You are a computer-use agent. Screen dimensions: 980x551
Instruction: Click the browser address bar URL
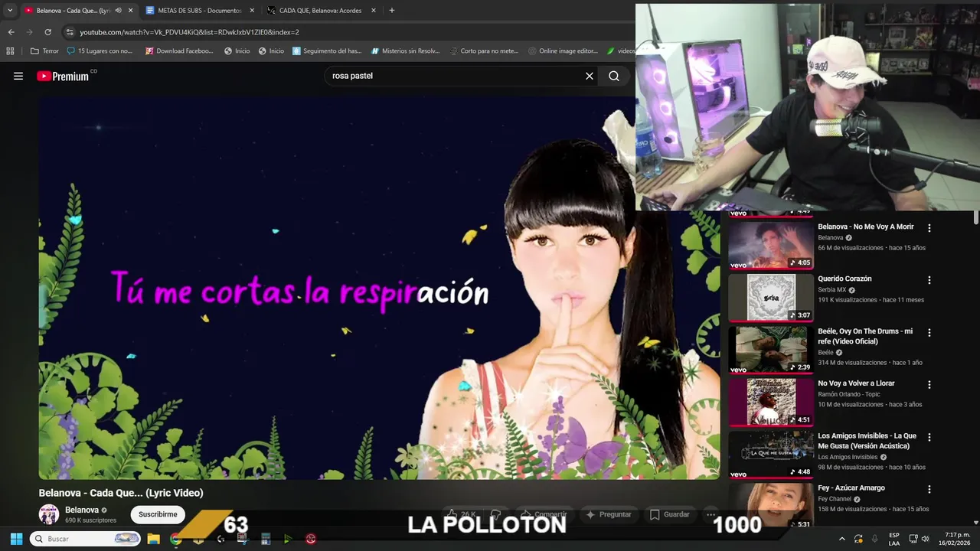click(x=189, y=32)
